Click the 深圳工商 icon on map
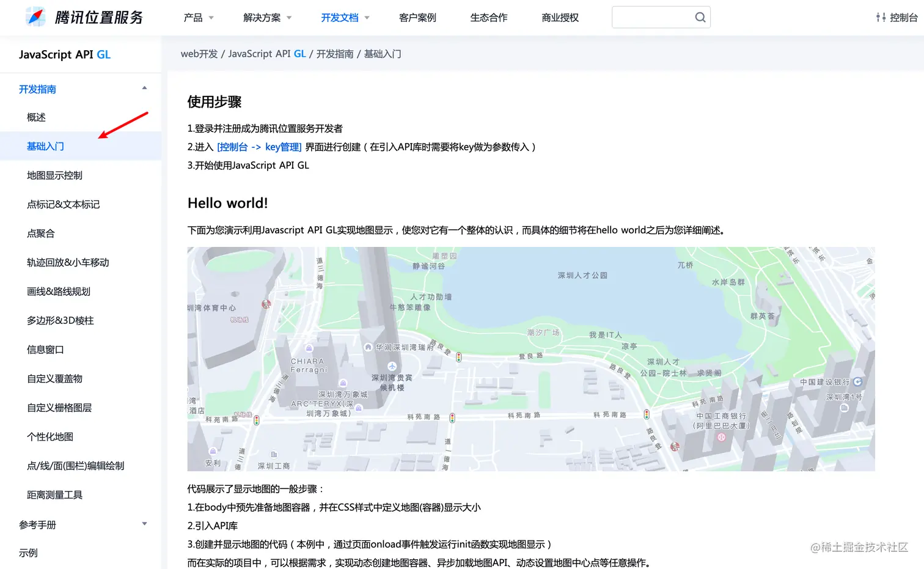This screenshot has height=569, width=924. tap(274, 455)
